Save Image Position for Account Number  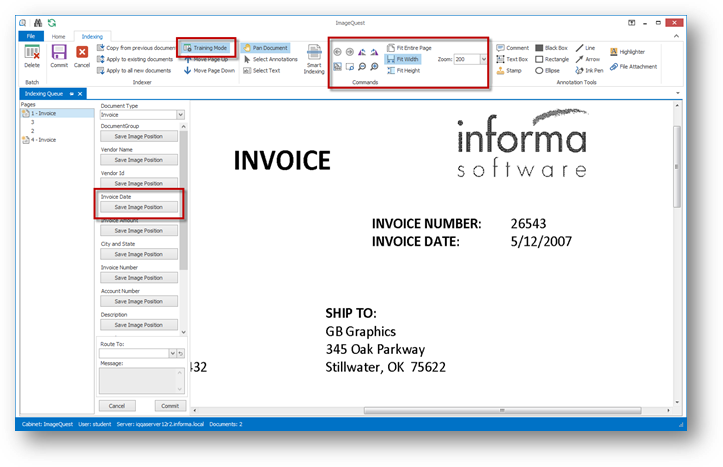139,301
